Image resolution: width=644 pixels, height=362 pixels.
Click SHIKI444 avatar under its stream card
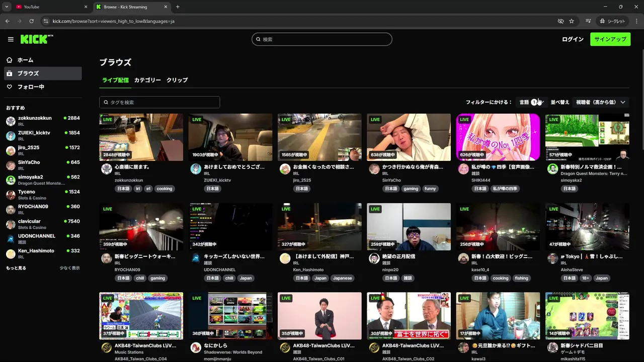tap(463, 169)
